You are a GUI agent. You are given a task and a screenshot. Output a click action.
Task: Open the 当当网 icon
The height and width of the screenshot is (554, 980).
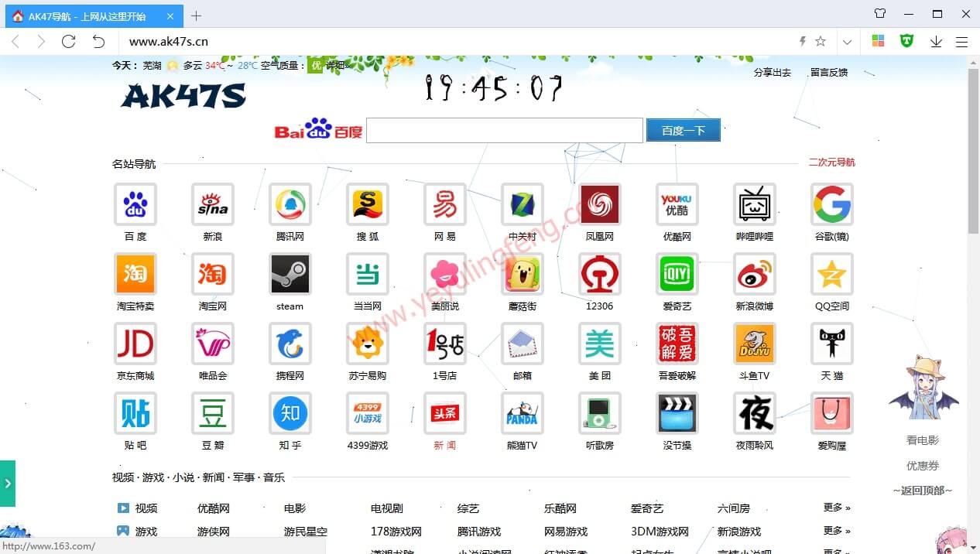[x=368, y=274]
